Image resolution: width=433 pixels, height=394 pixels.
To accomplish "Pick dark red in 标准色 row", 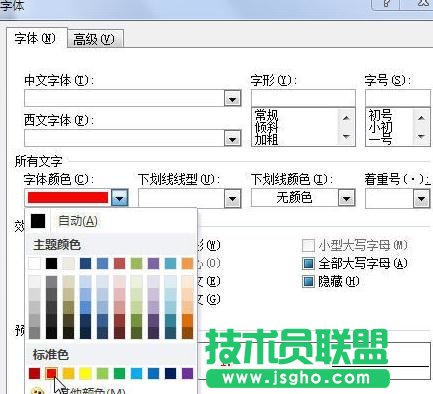I will click(x=34, y=373).
